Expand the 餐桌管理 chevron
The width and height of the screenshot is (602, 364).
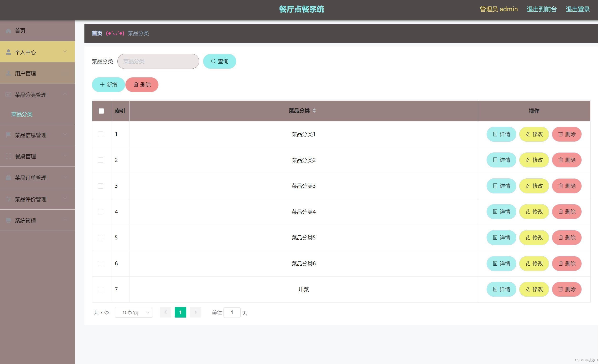pos(65,156)
